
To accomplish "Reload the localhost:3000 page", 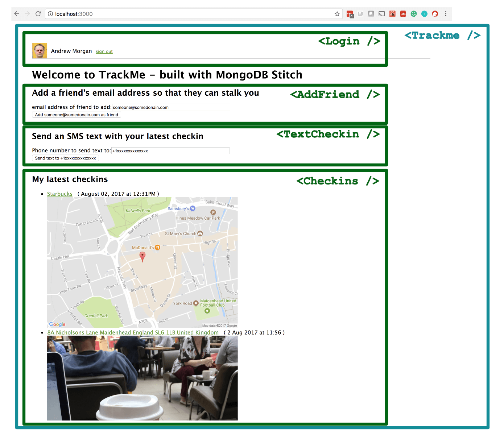I will (x=38, y=13).
